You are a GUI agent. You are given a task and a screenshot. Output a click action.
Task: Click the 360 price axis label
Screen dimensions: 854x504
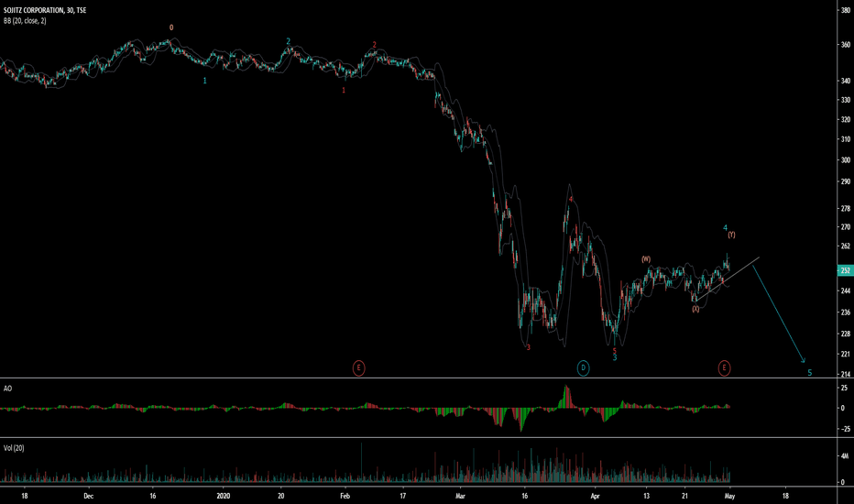pos(845,45)
